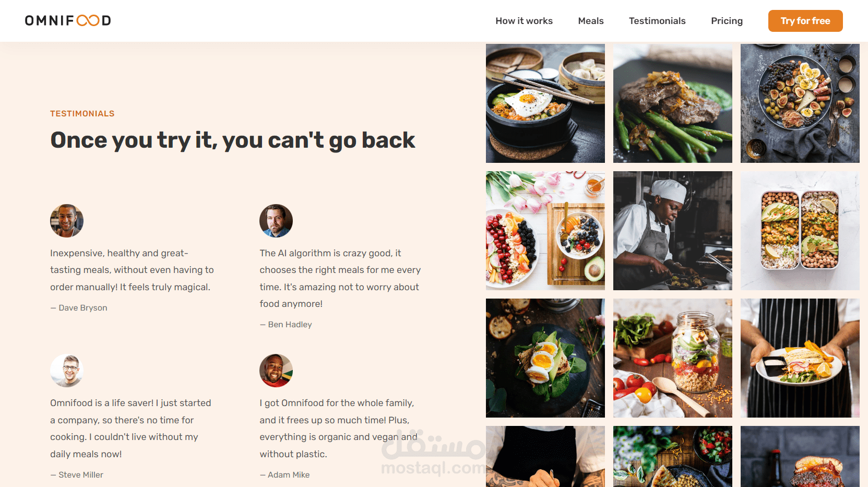868x487 pixels.
Task: Open the Pricing nav link
Action: point(727,21)
